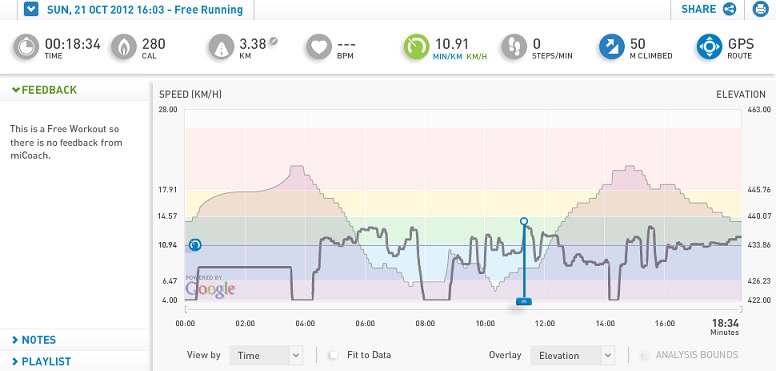Open the GPS route icon
The height and width of the screenshot is (371, 776).
[710, 47]
